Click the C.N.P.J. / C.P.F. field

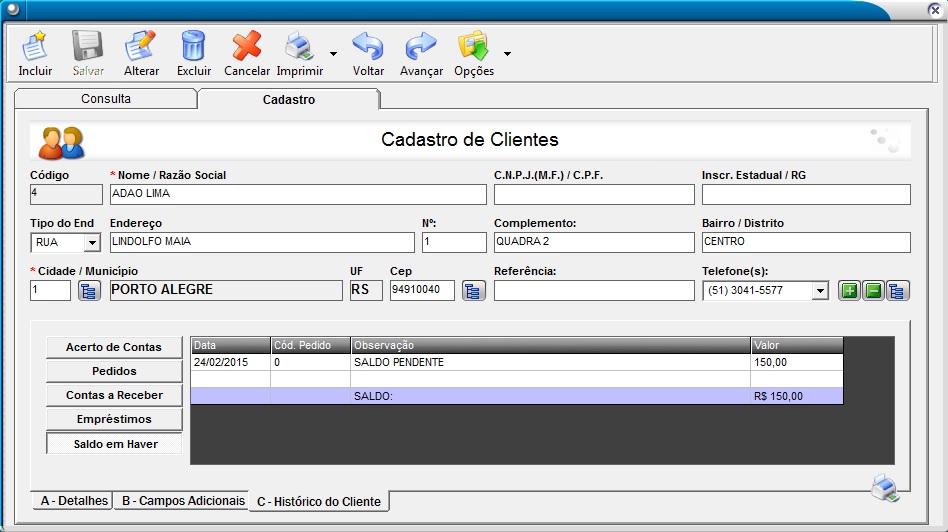point(594,194)
